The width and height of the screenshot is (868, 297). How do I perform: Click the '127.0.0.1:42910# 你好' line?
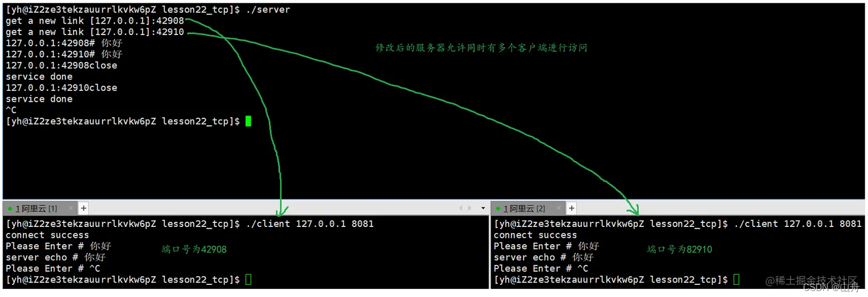[64, 55]
